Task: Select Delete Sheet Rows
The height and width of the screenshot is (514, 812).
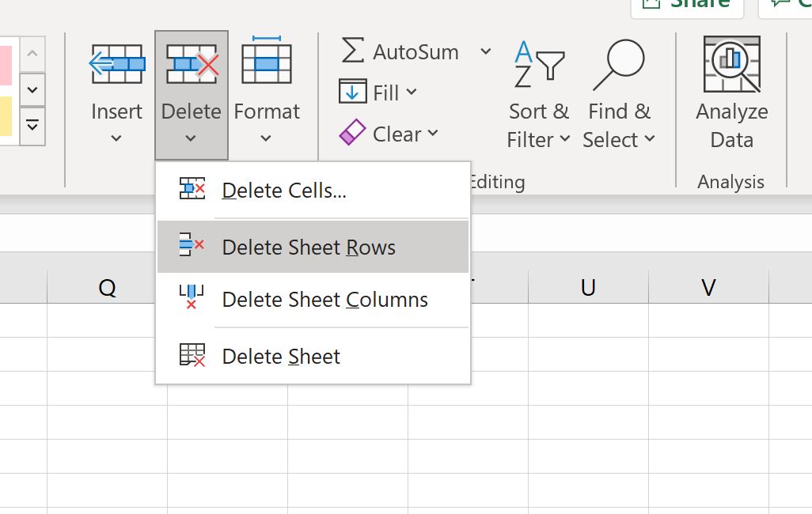Action: point(309,247)
